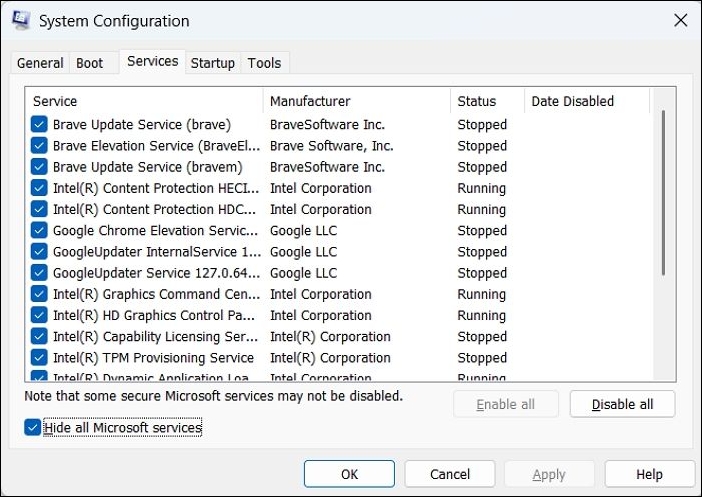Toggle Intel(R) TPM Provisioning Service checkbox
The image size is (702, 497).
pyautogui.click(x=39, y=358)
